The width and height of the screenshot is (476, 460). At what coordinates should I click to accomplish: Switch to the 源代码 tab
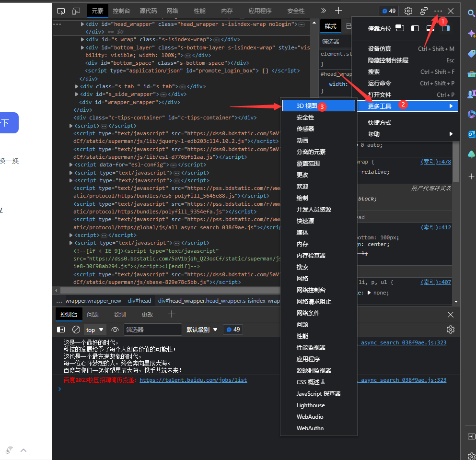click(x=148, y=11)
